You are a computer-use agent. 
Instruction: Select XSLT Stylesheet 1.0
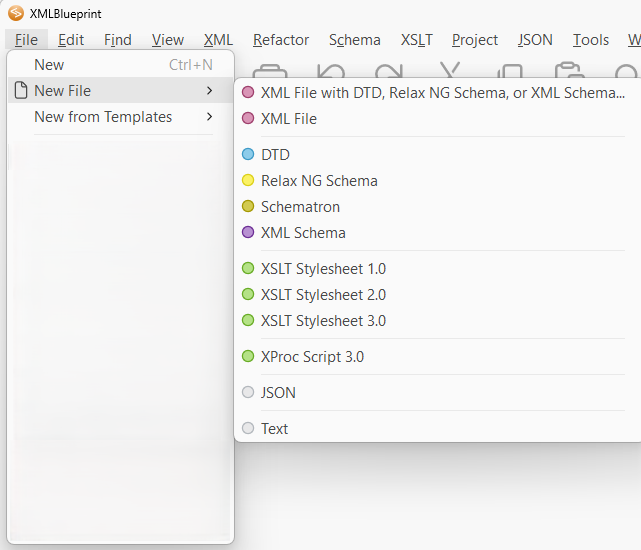323,269
